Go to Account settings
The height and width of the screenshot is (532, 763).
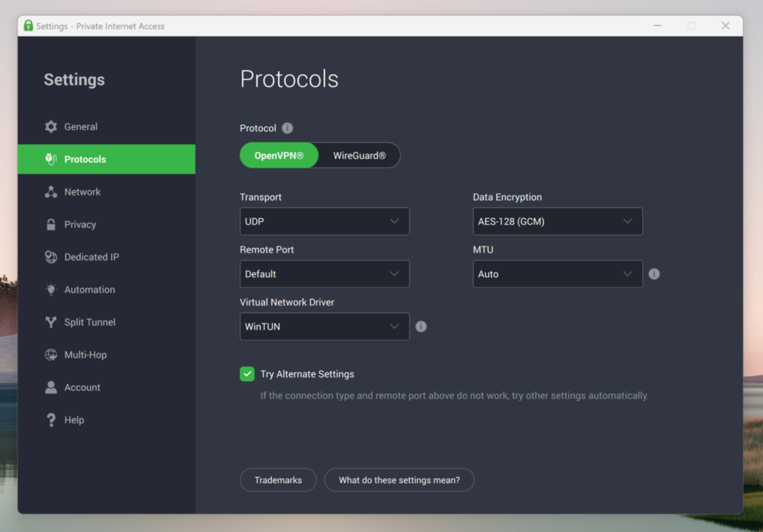coord(107,387)
